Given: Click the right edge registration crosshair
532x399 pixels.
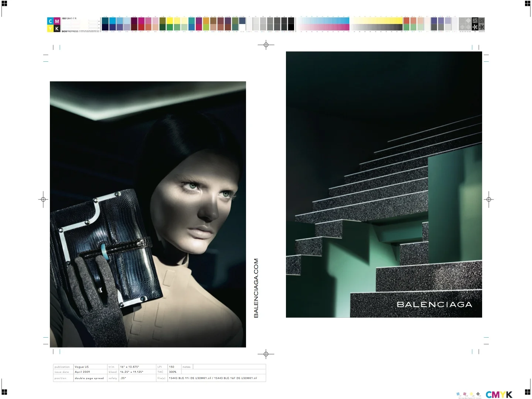Looking at the screenshot, I should pos(489,199).
